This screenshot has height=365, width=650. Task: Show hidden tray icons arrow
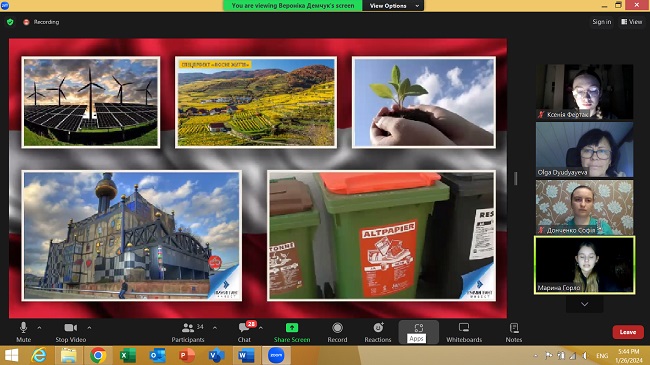pos(536,355)
